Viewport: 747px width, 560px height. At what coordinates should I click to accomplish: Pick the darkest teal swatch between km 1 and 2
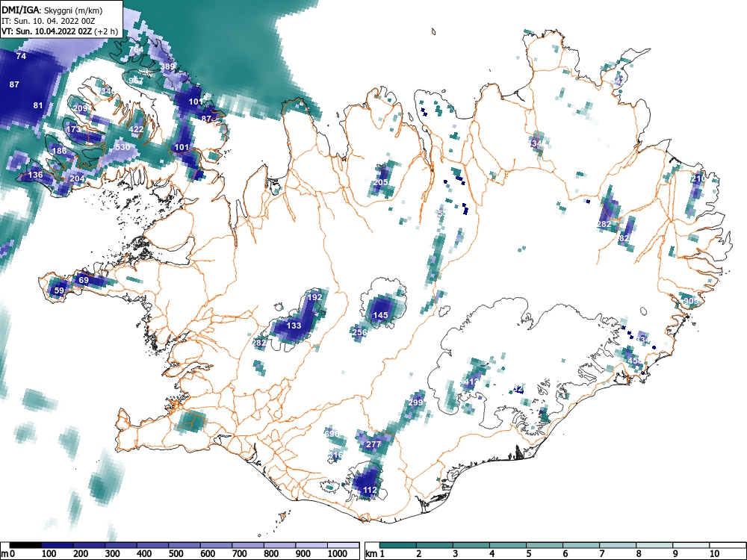point(398,545)
